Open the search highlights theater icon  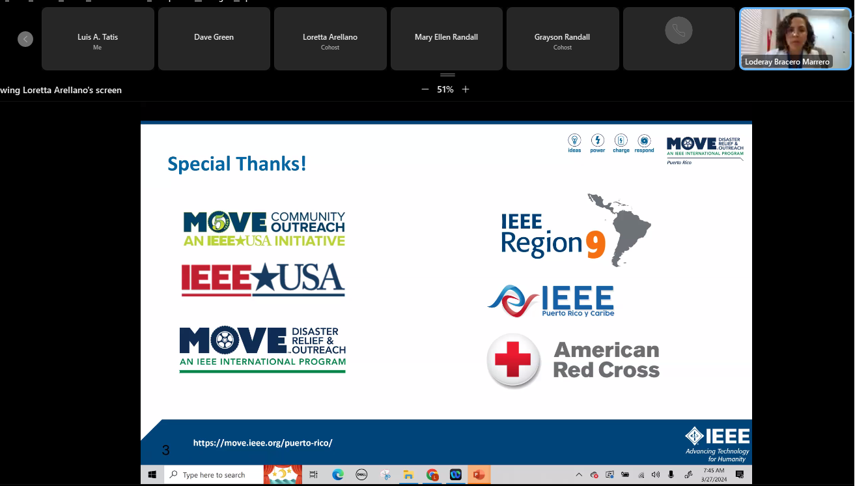point(283,475)
